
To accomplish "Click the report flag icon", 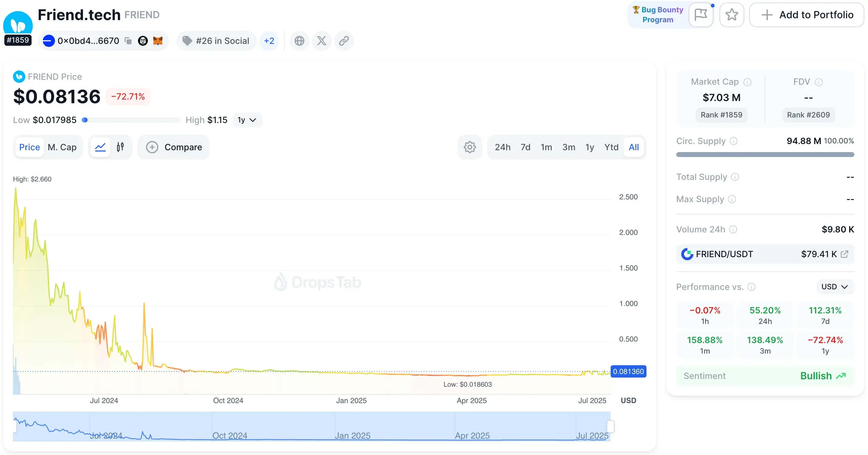I will 701,15.
